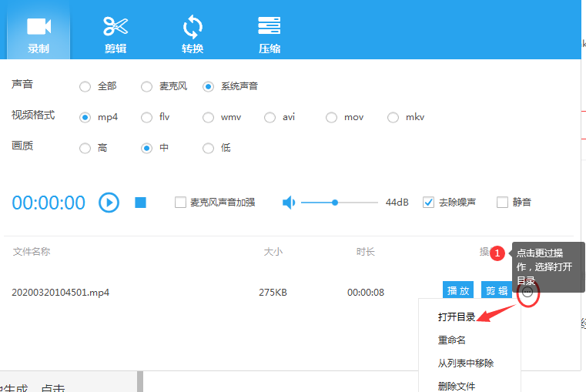
Task: Choose 打开目录 from the context menu
Action: click(456, 317)
